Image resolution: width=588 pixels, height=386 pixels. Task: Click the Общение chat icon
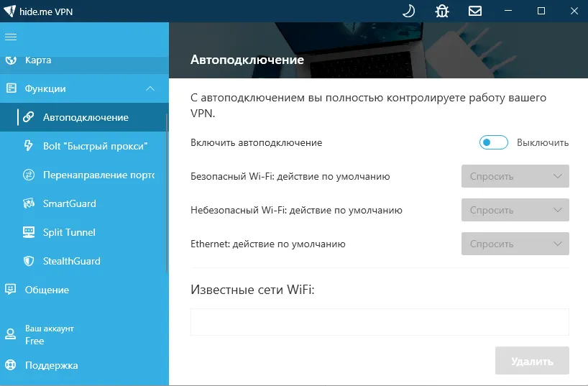click(11, 289)
